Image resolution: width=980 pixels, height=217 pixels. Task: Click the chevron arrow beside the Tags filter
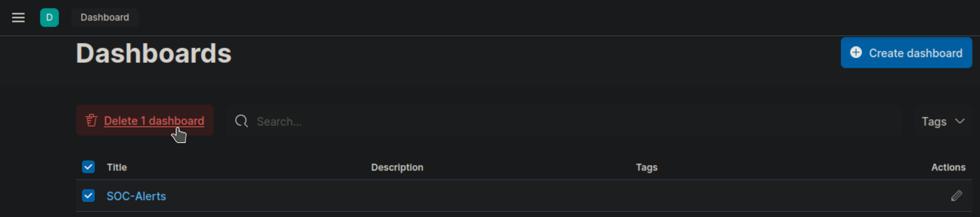click(960, 121)
